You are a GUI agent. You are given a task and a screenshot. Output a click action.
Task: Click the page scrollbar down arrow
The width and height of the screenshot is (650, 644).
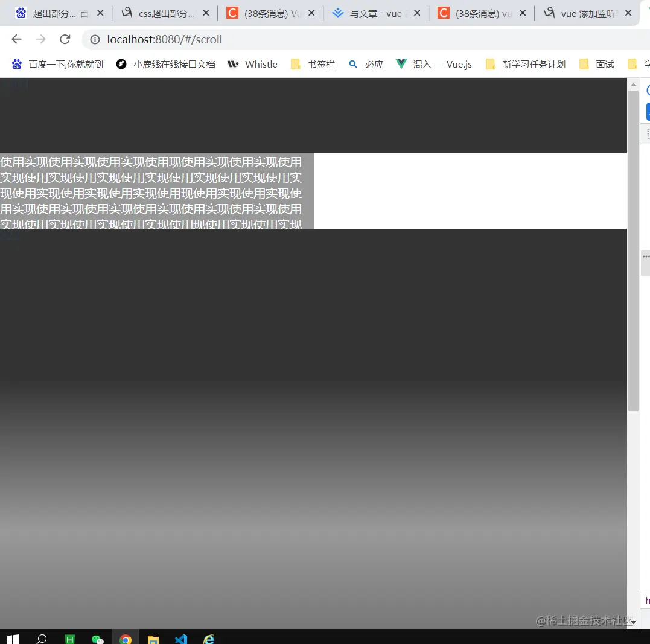tap(633, 622)
